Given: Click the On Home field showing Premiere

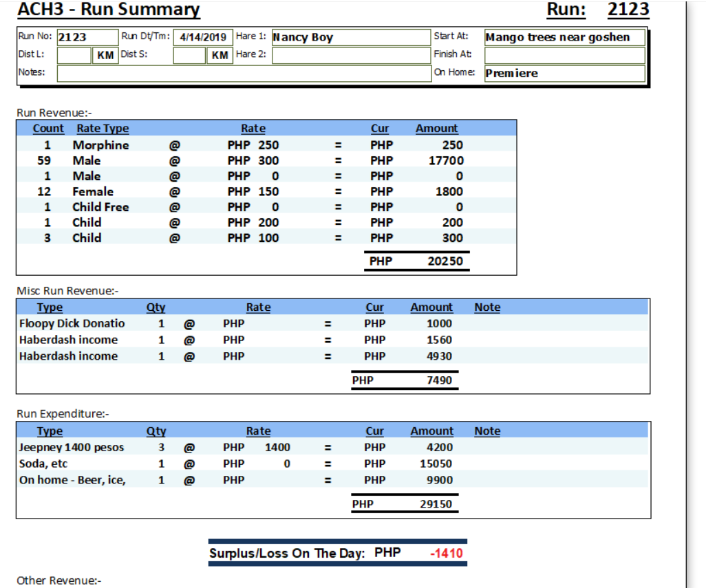Looking at the screenshot, I should (564, 73).
